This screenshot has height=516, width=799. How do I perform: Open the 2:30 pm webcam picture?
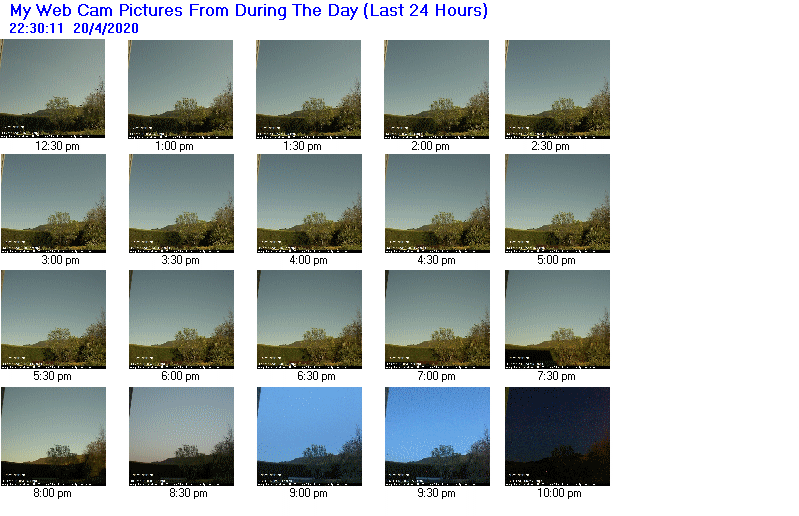click(x=557, y=88)
